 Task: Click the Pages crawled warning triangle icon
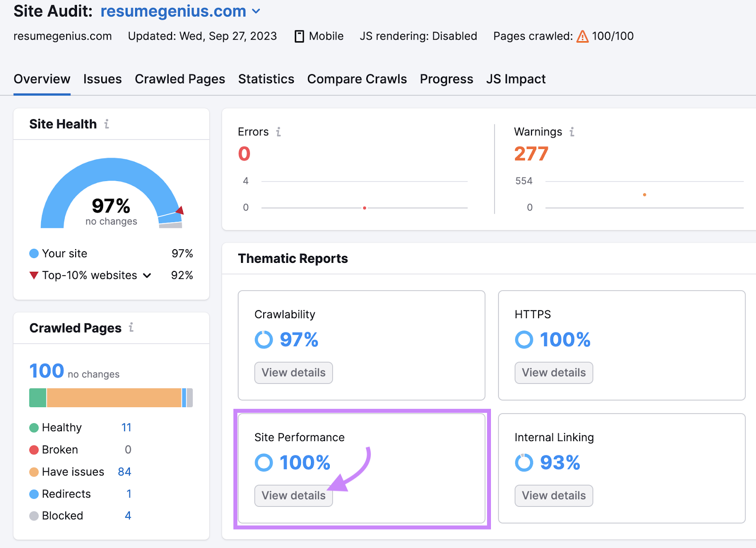coord(583,36)
